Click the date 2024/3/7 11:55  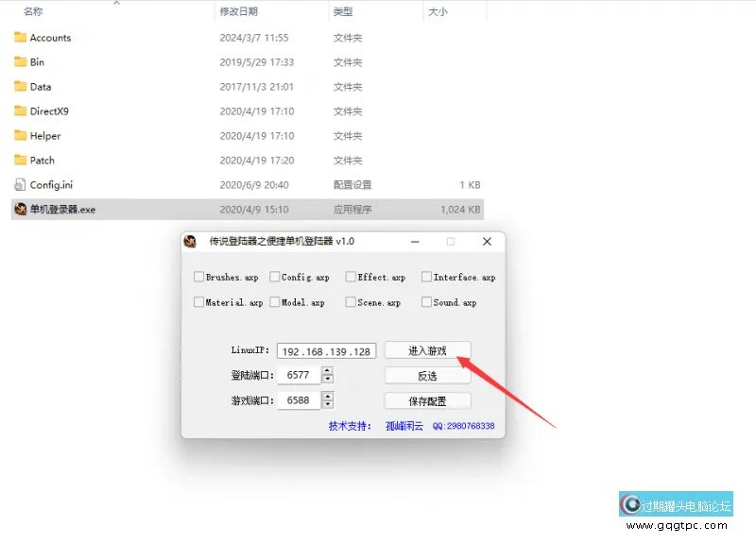tap(254, 38)
